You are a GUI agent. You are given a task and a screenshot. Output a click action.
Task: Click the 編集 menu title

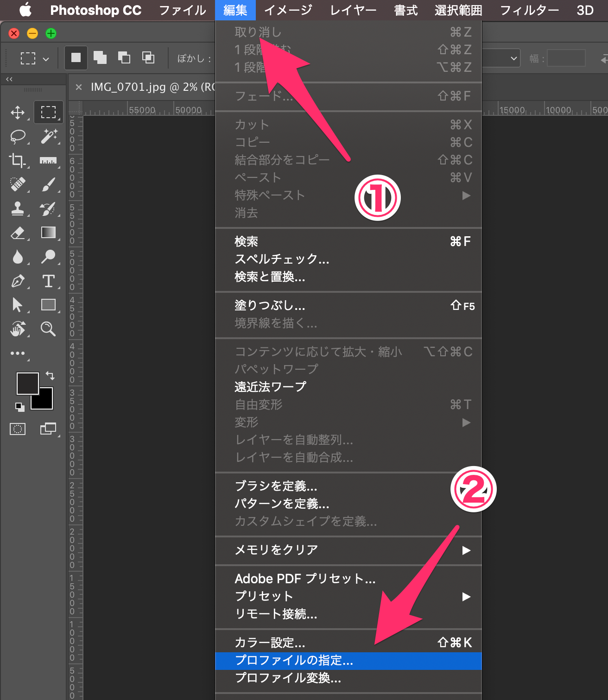pos(235,10)
